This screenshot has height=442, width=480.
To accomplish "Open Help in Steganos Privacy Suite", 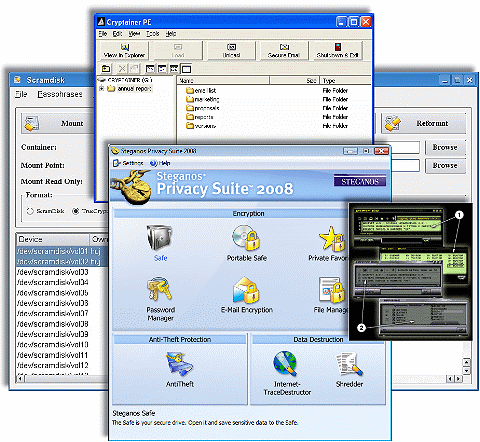I will click(x=160, y=163).
